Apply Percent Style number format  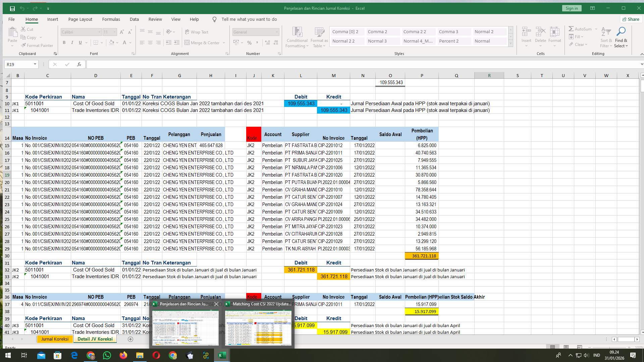pyautogui.click(x=250, y=43)
